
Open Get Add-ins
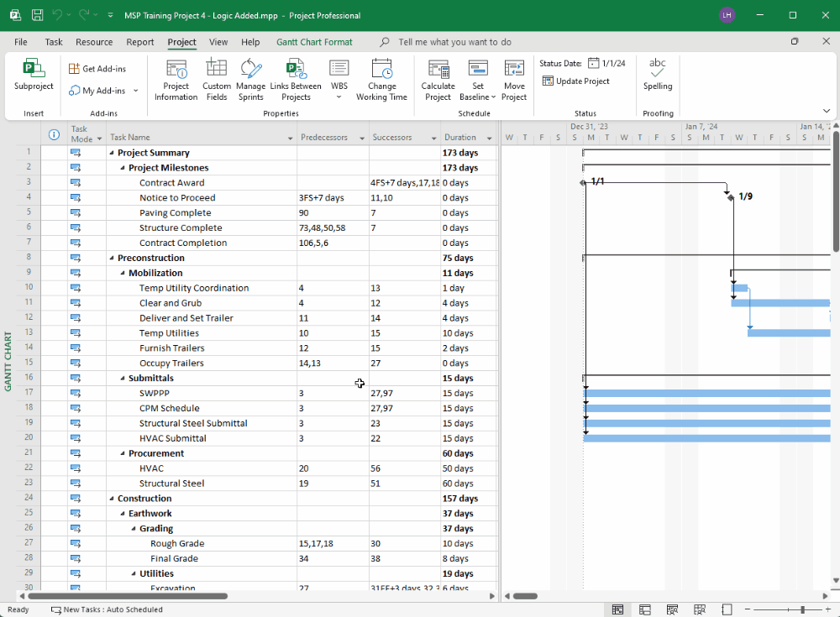click(x=97, y=69)
